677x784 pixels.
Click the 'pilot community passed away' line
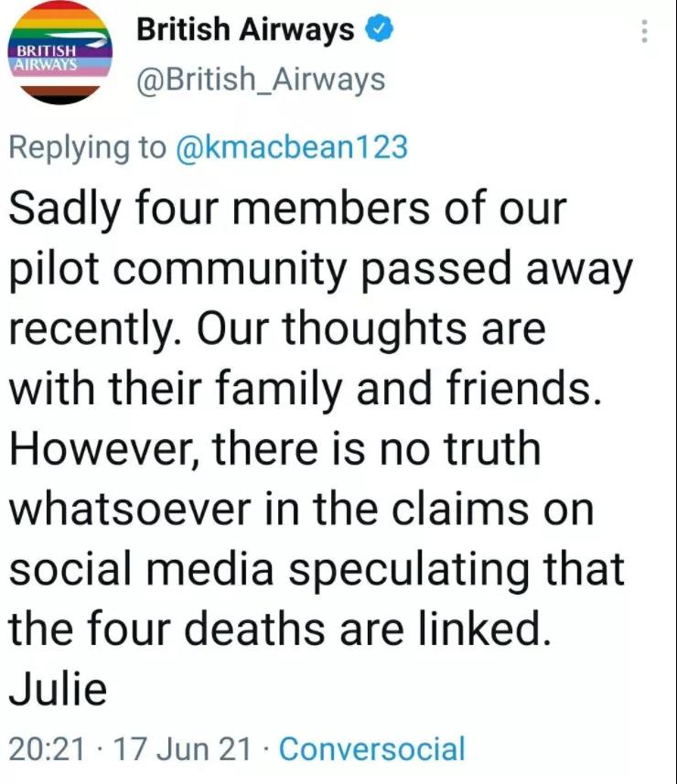coord(321,271)
